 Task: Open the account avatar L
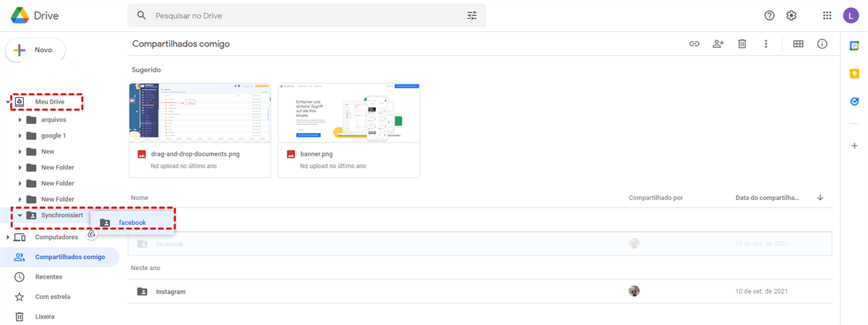click(851, 15)
